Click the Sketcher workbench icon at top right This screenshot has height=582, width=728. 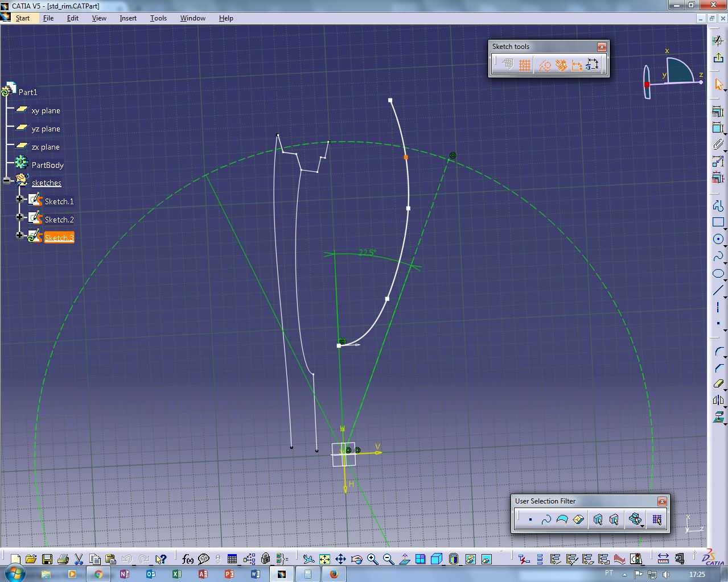point(718,40)
